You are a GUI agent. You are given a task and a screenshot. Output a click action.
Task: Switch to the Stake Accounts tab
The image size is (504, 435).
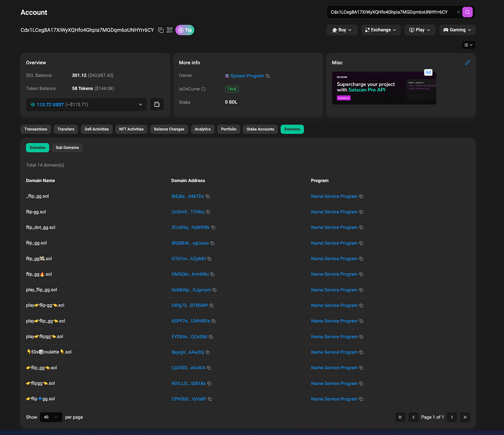(x=260, y=129)
